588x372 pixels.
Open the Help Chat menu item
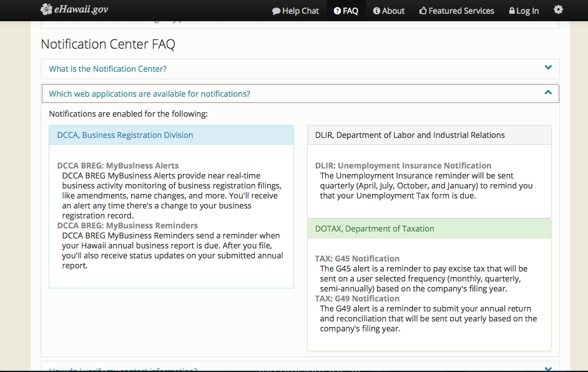295,11
